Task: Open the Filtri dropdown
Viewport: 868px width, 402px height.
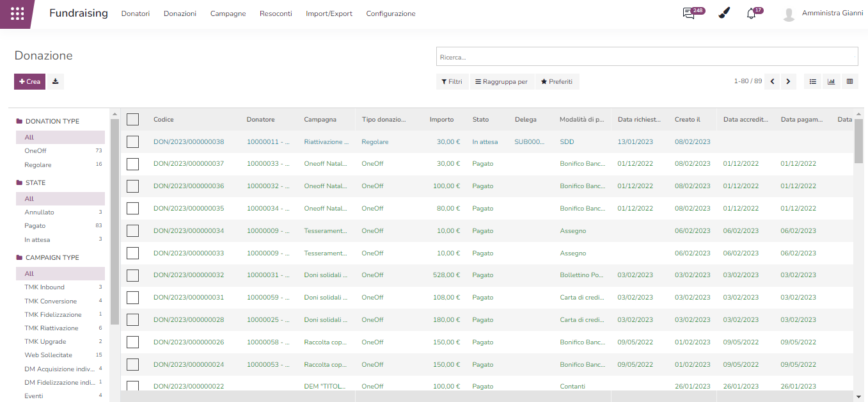Action: point(452,81)
